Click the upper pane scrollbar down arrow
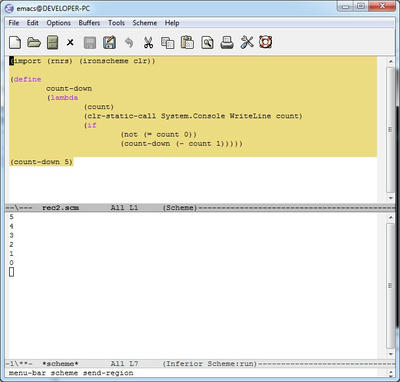 pyautogui.click(x=391, y=198)
